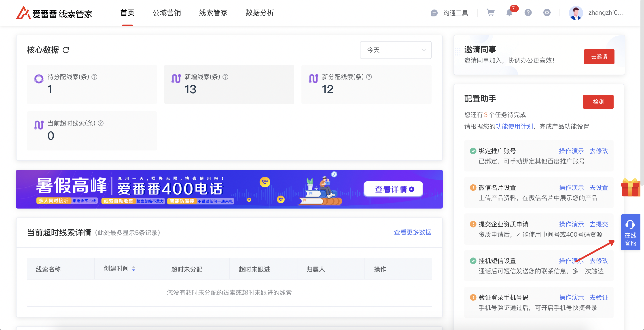
Task: Click 查看详情 on the banner
Action: (x=393, y=189)
